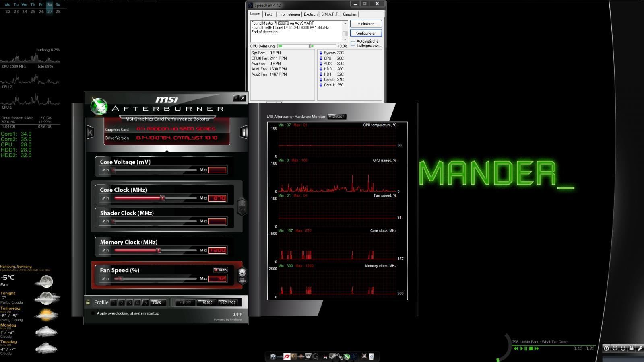
Task: Open the Informationen tab in SpeedFan
Action: pyautogui.click(x=289, y=14)
